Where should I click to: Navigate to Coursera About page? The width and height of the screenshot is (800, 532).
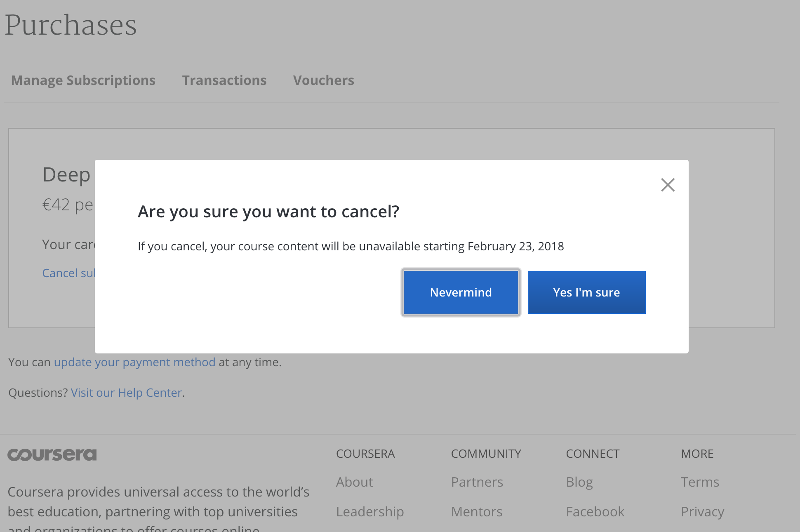[x=354, y=482]
